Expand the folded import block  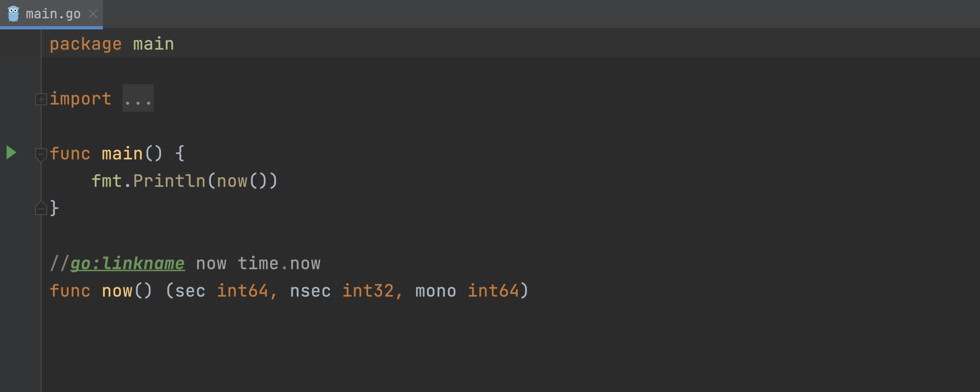coord(41,99)
